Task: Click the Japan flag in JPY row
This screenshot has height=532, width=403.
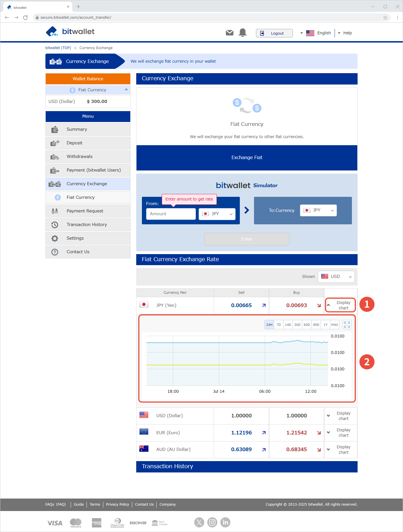Action: click(x=144, y=305)
